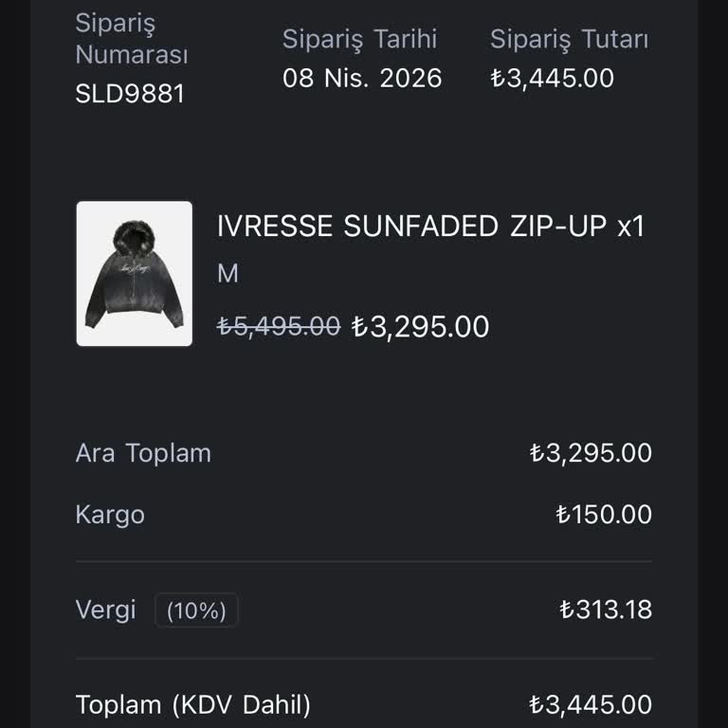Click the ₺150.00 shipping cost
Viewport: 728px width, 728px height.
coord(604,515)
